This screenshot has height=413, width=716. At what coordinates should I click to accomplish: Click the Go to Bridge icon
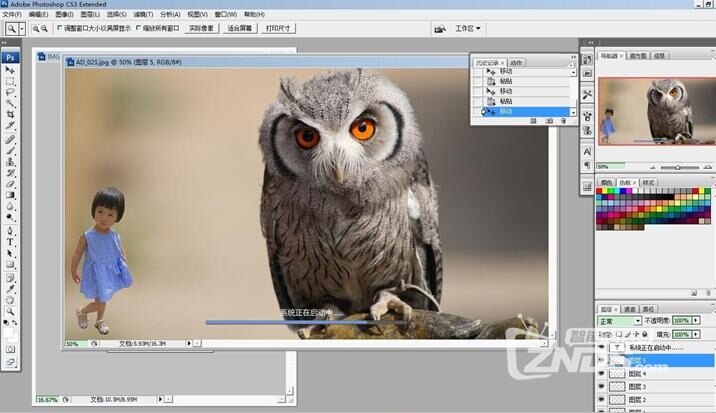click(439, 29)
